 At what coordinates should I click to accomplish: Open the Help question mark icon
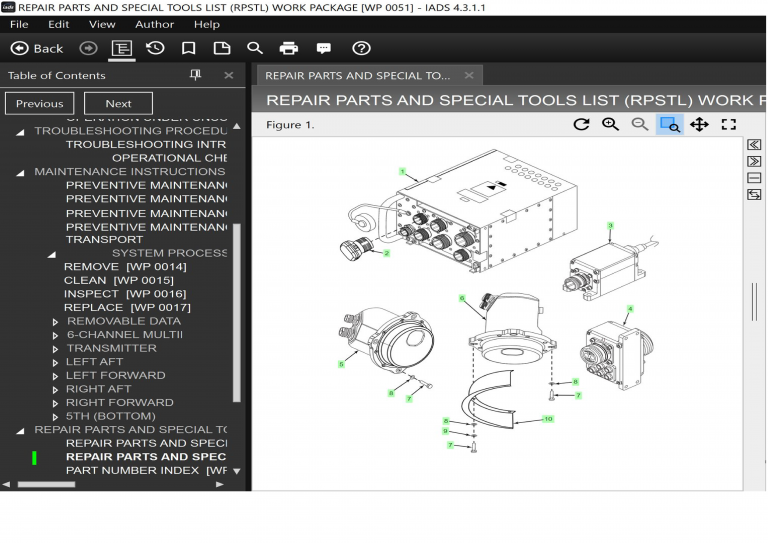click(x=362, y=48)
